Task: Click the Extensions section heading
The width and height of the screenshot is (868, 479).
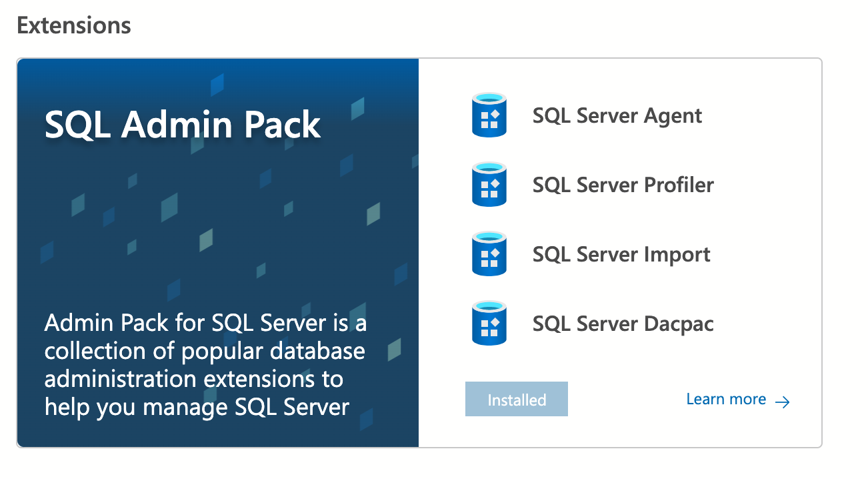Action: click(74, 25)
